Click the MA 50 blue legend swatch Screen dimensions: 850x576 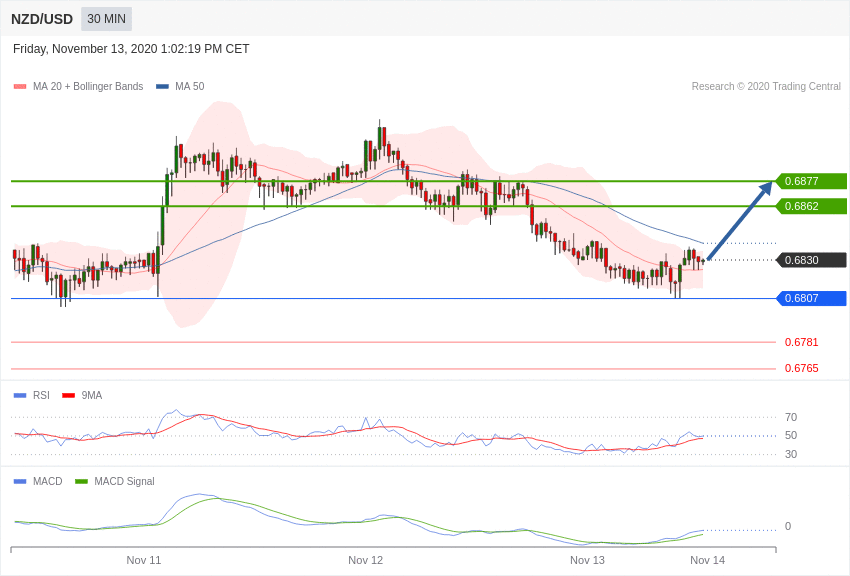click(x=162, y=86)
